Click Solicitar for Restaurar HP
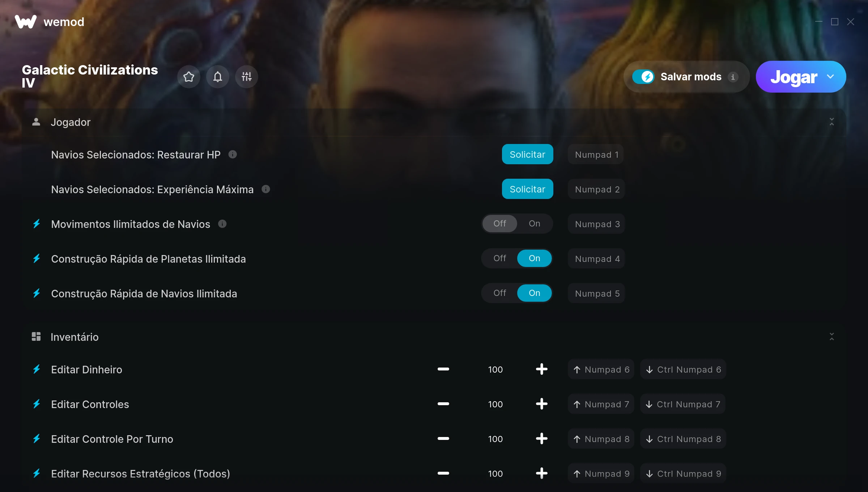Viewport: 868px width, 492px height. (527, 154)
